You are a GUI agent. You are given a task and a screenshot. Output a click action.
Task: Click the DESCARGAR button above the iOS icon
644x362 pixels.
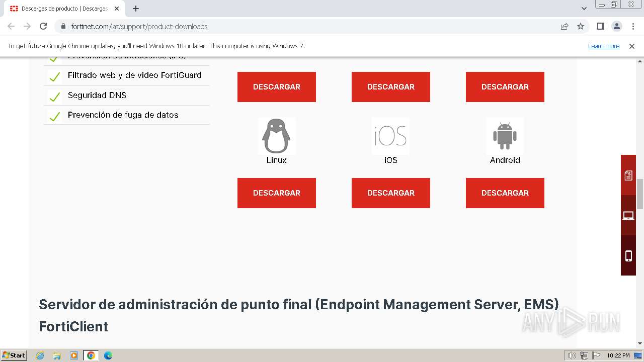(391, 87)
